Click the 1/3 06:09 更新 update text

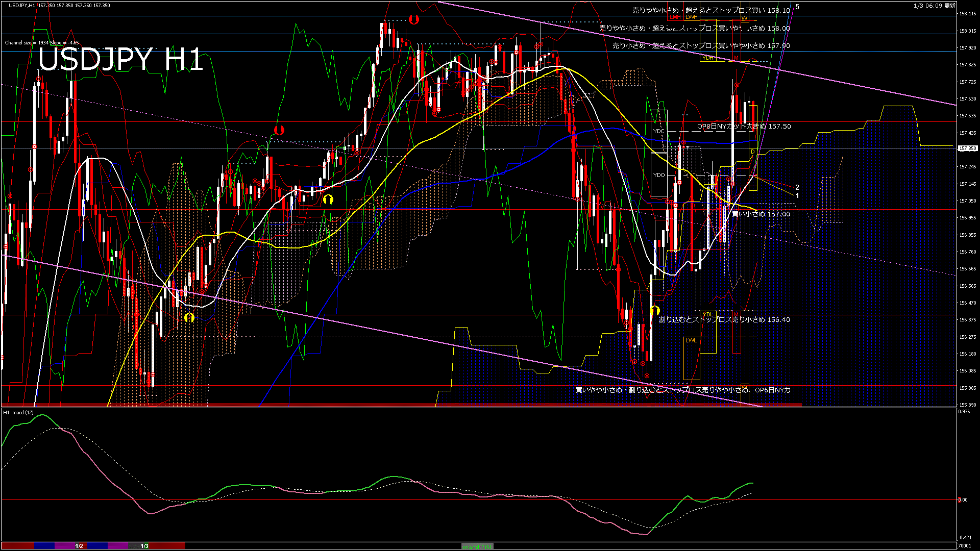pos(935,6)
